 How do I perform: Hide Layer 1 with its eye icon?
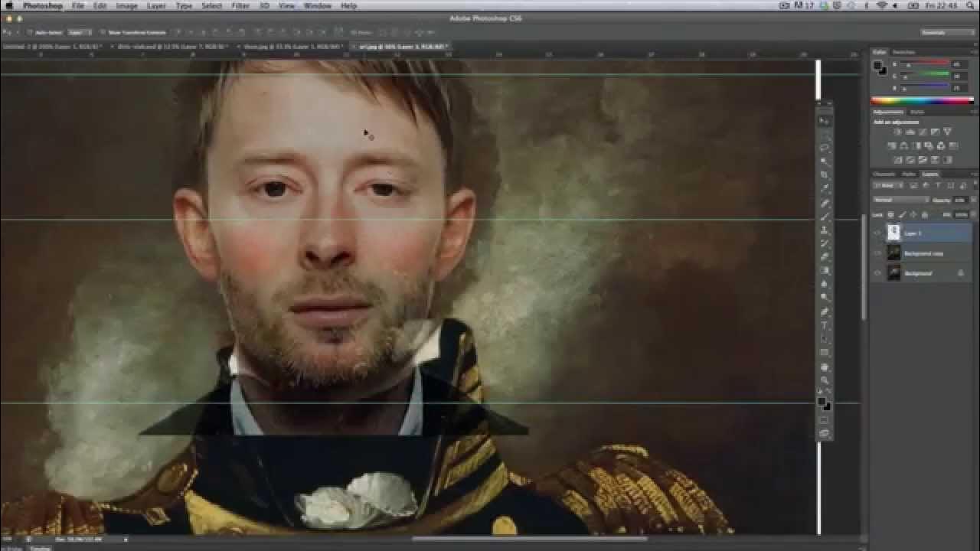pos(877,233)
